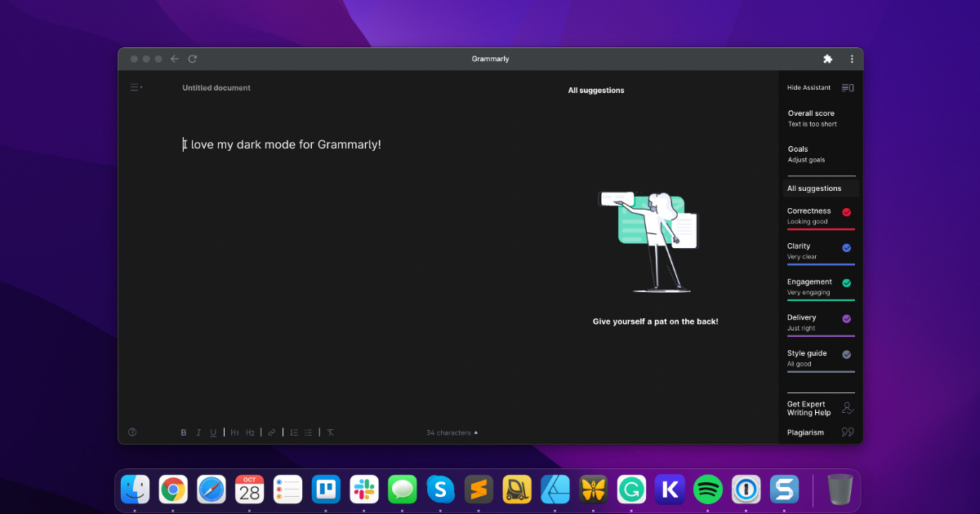Open the extensions puzzle-piece icon

(x=827, y=59)
